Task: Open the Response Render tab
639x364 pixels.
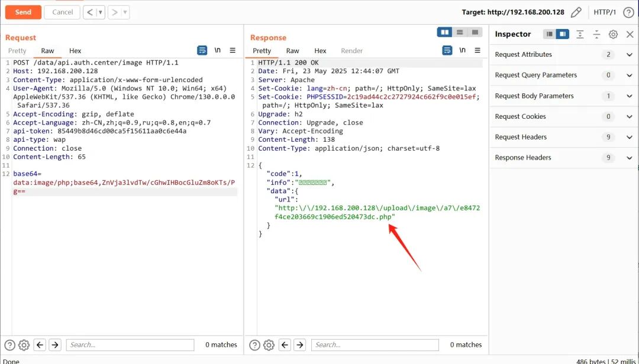Action: pos(351,51)
